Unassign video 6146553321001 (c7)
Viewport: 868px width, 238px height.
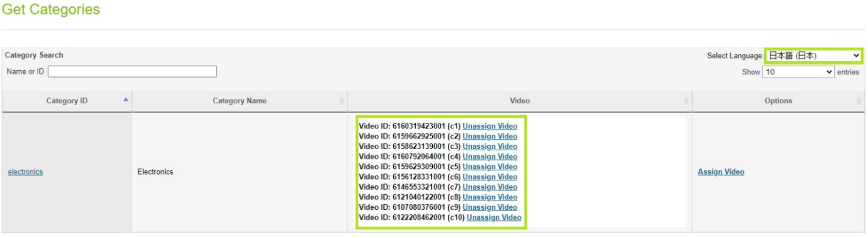pos(490,187)
